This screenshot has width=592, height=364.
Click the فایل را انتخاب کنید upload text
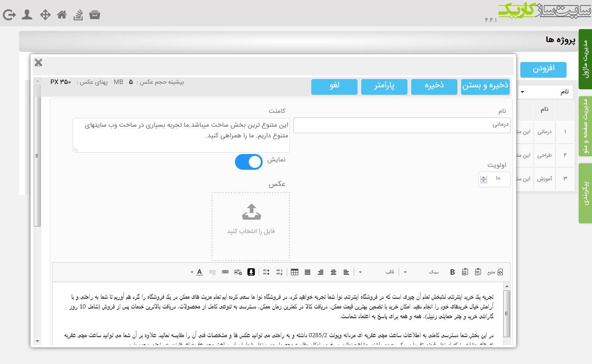251,231
